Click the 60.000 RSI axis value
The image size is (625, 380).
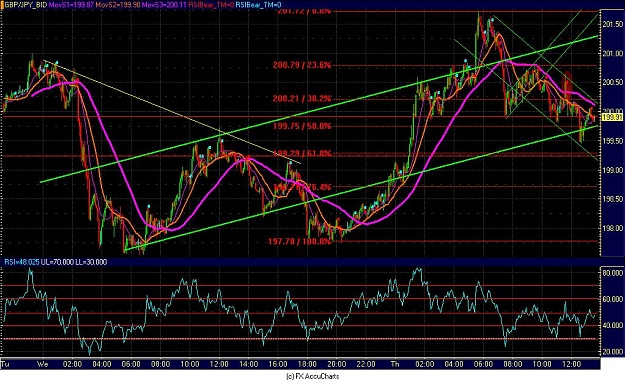(x=612, y=299)
